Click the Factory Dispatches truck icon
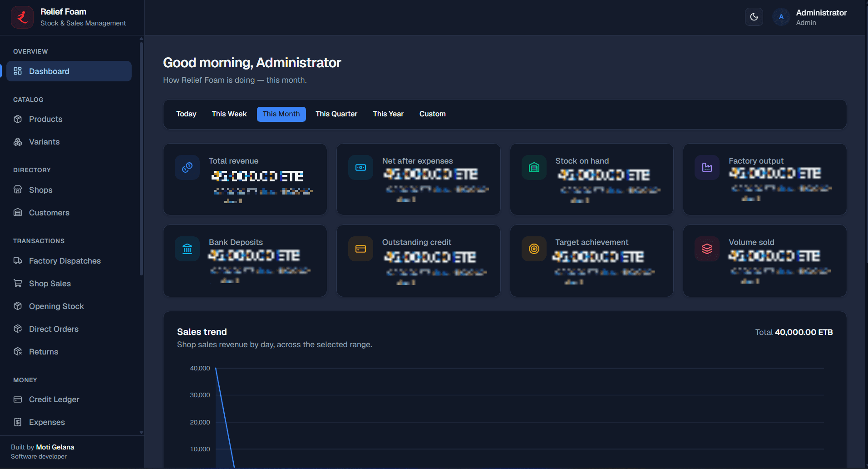Screen dimensions: 868x469 (x=18, y=260)
